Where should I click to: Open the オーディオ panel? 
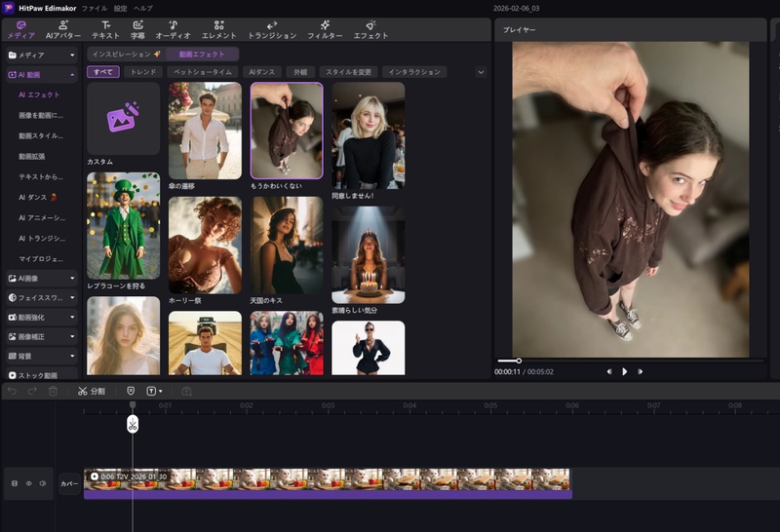[173, 29]
